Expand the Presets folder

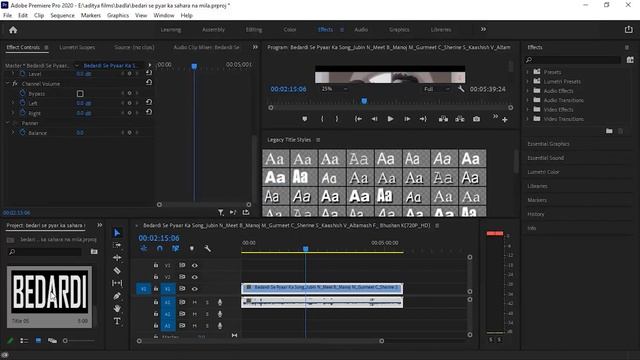point(528,72)
